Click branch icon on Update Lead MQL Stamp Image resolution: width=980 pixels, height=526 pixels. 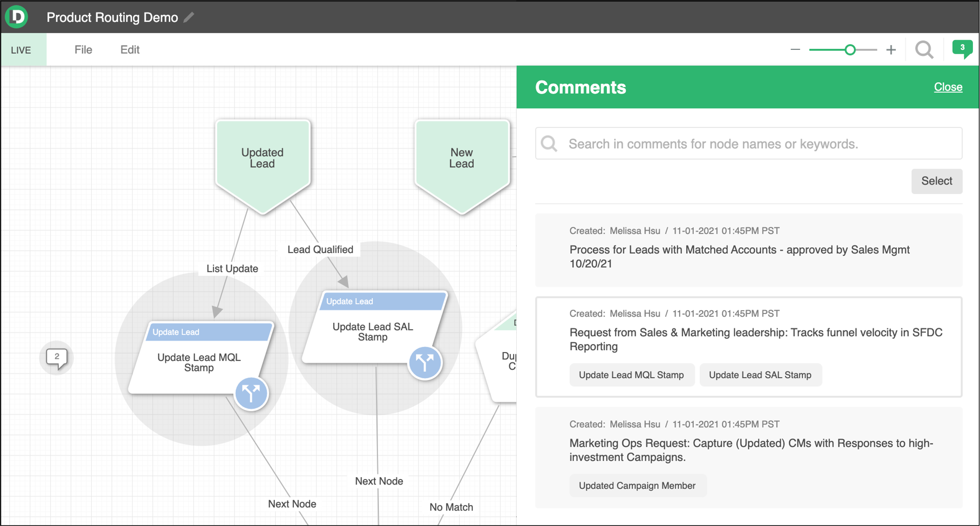tap(251, 393)
